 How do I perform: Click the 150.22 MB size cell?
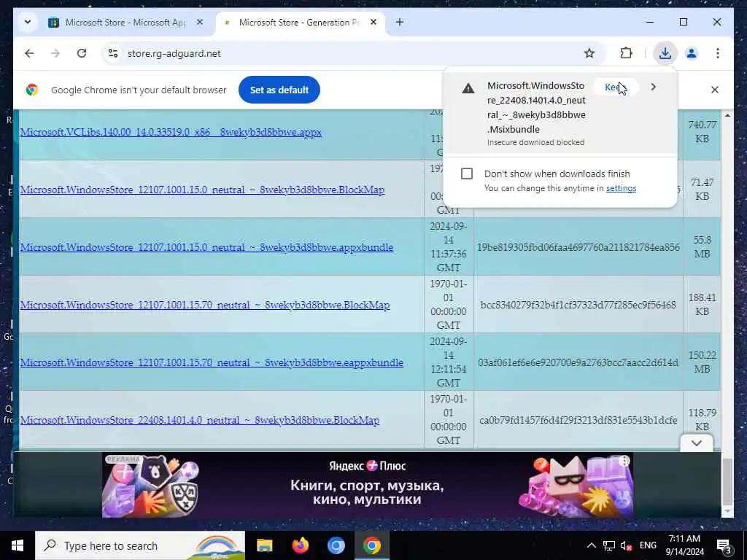[703, 362]
